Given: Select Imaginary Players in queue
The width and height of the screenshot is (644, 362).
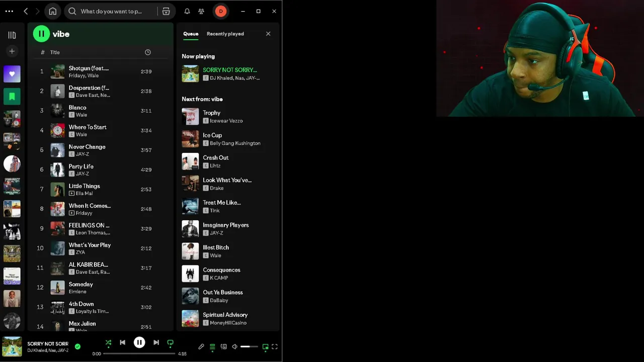Looking at the screenshot, I should [x=227, y=229].
